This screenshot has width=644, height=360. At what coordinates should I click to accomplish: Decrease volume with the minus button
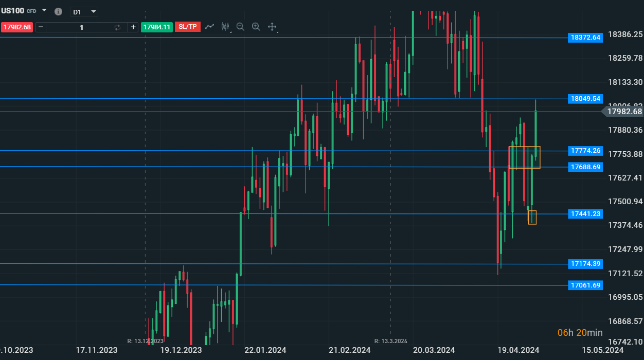pos(41,27)
